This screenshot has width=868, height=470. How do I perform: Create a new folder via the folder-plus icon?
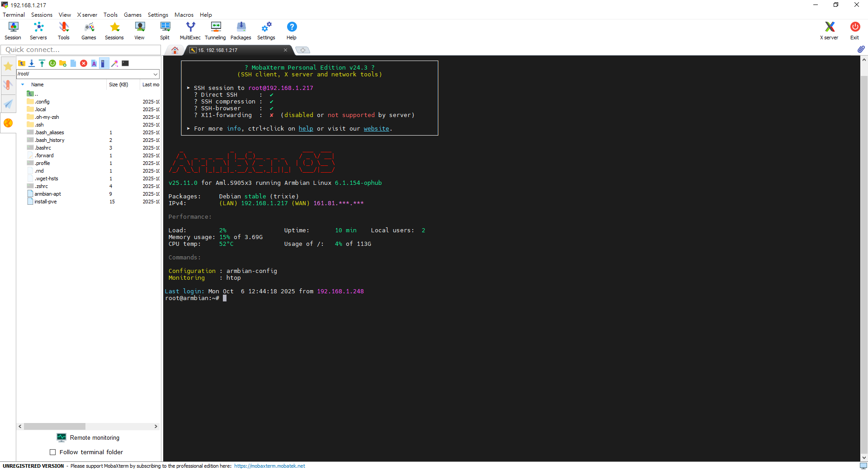click(63, 63)
